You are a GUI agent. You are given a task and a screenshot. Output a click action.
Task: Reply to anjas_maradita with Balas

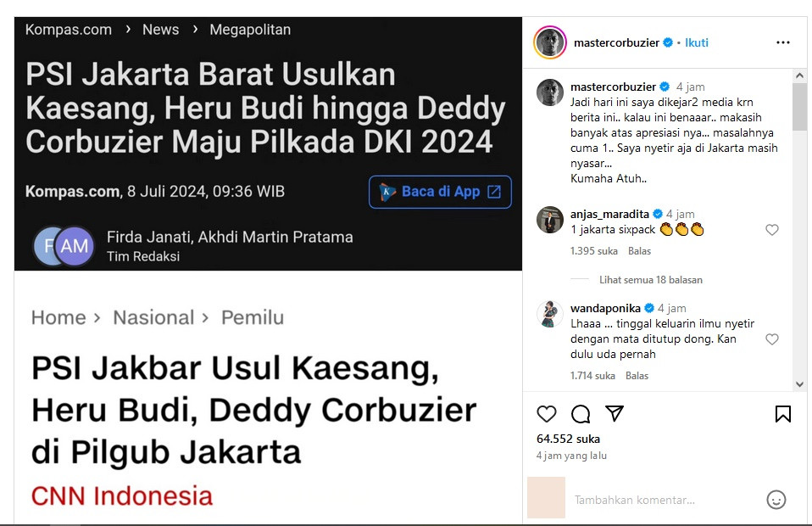(639, 251)
